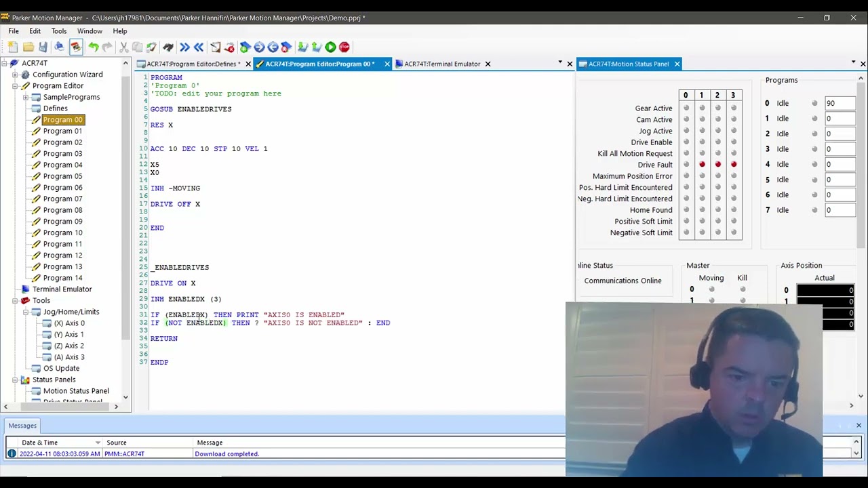Click the indent double-right-arrows icon
This screenshot has height=488, width=868.
click(x=184, y=47)
